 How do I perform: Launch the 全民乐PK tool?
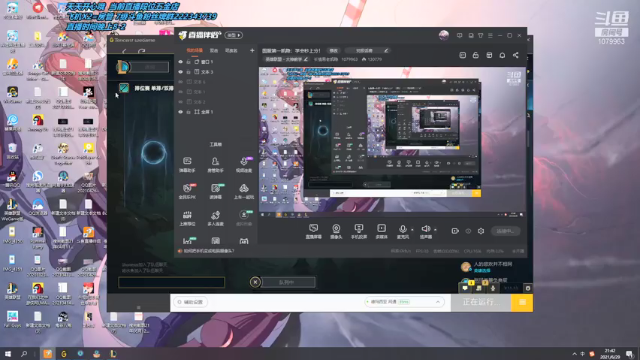(x=187, y=191)
